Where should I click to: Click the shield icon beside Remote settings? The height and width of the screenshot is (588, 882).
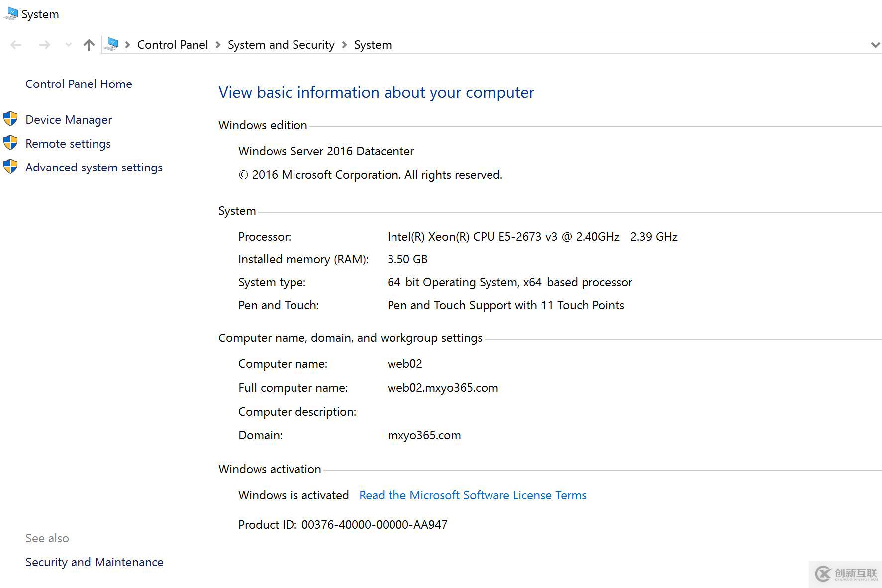click(x=10, y=143)
